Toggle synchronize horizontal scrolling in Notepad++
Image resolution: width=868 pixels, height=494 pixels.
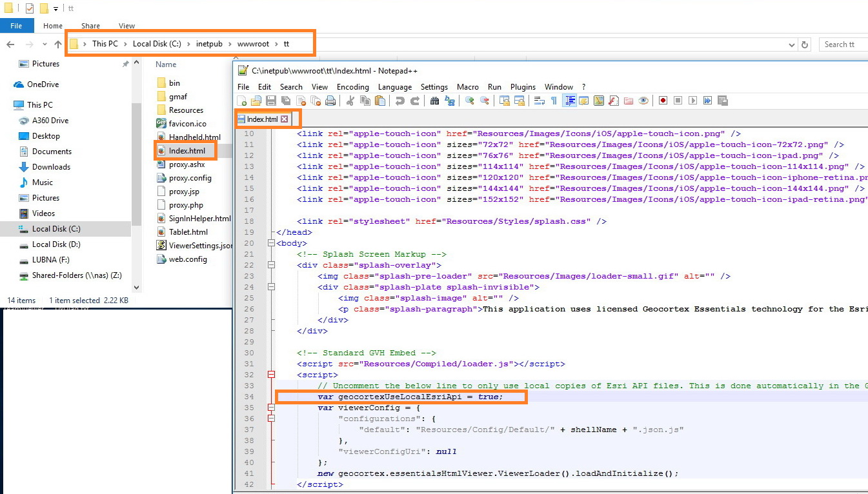pyautogui.click(x=520, y=101)
